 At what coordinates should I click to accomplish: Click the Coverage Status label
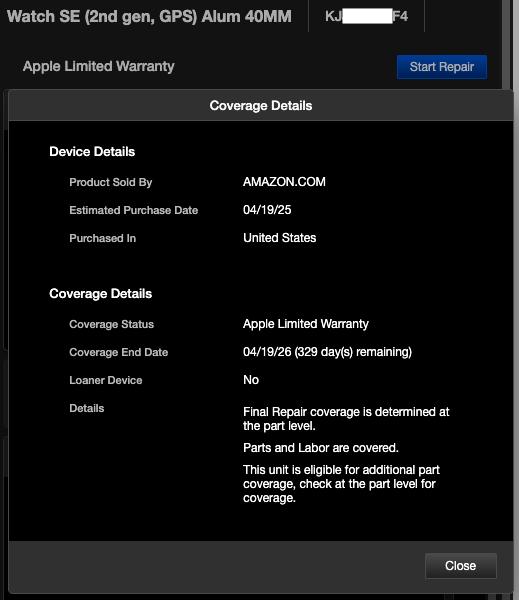click(x=111, y=324)
